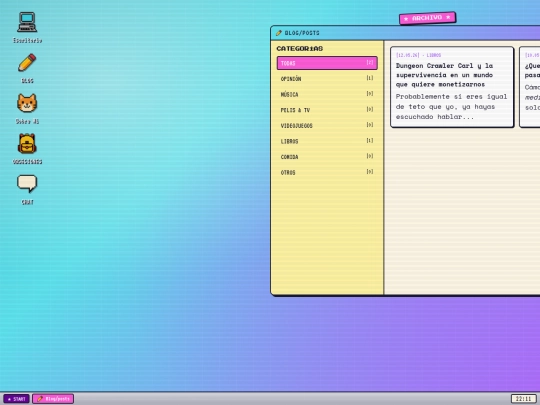The width and height of the screenshot is (540, 405).
Task: Filter posts by Libros category
Action: [327, 141]
